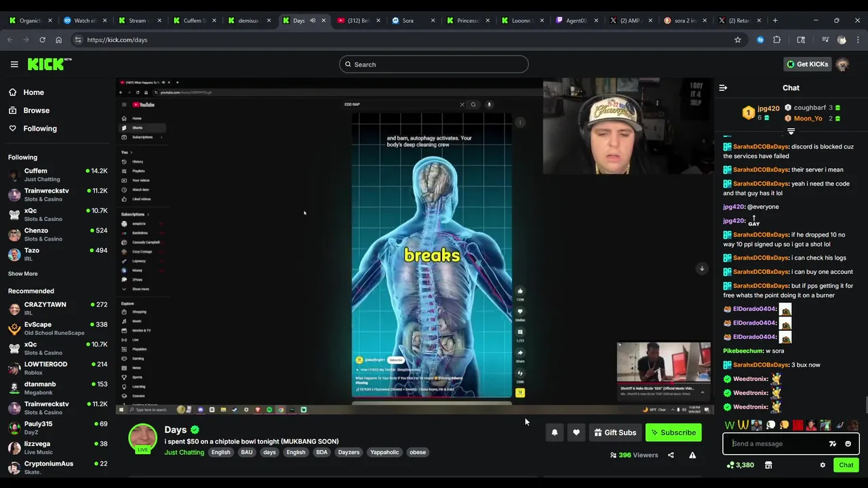Viewport: 868px width, 488px height.
Task: Open Pauly315 recommended channel
Action: [x=58, y=428]
